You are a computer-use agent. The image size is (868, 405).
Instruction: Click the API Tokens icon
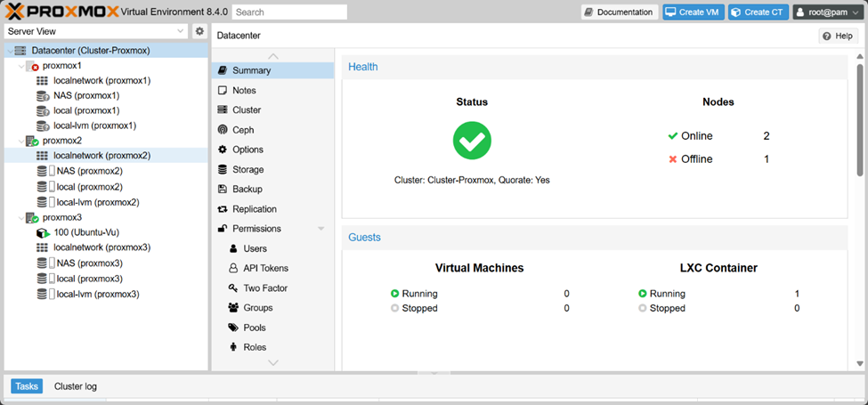[x=233, y=268]
